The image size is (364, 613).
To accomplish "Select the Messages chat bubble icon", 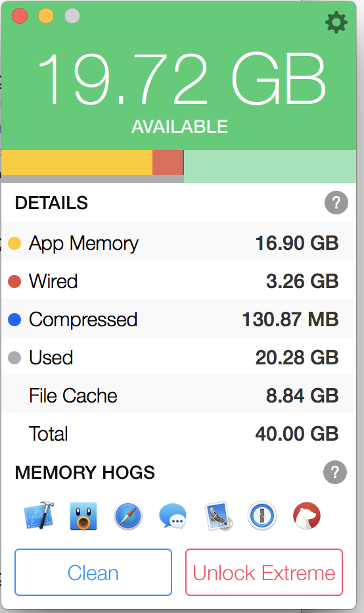I will [173, 516].
